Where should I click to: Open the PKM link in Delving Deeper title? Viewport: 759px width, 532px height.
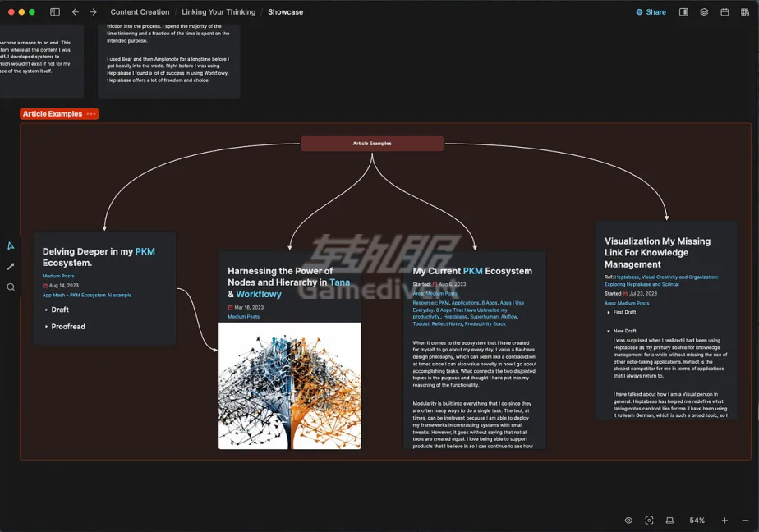[x=145, y=251]
